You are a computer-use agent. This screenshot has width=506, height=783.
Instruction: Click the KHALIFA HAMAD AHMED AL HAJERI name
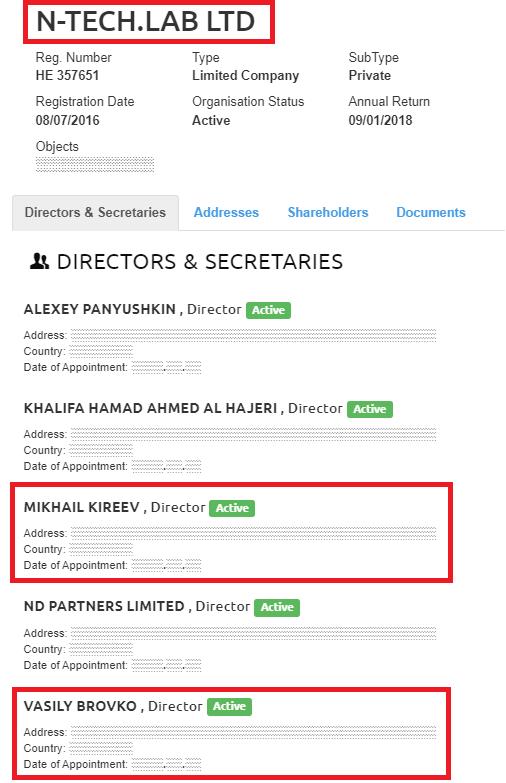tap(150, 408)
